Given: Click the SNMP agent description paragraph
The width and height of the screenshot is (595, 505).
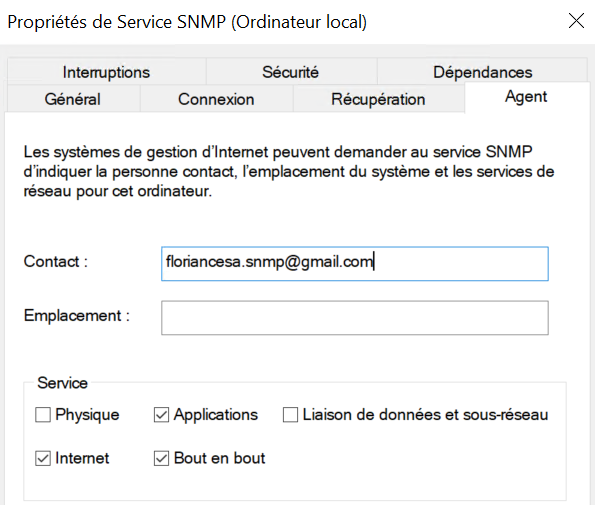Looking at the screenshot, I should pos(289,171).
